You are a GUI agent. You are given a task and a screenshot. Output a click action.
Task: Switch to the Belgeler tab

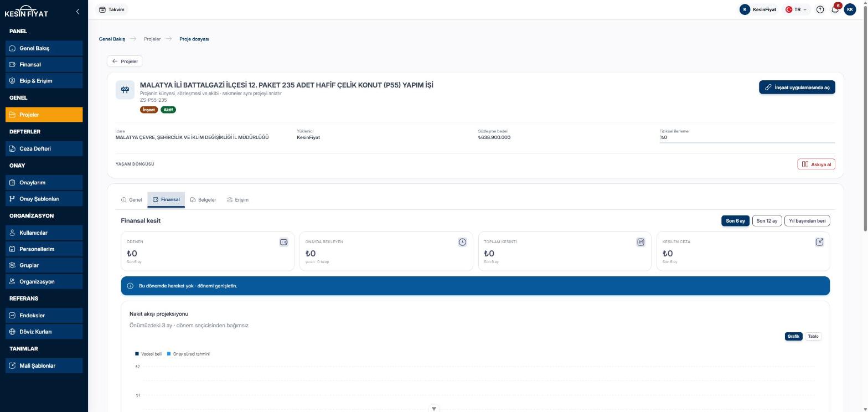pos(203,200)
